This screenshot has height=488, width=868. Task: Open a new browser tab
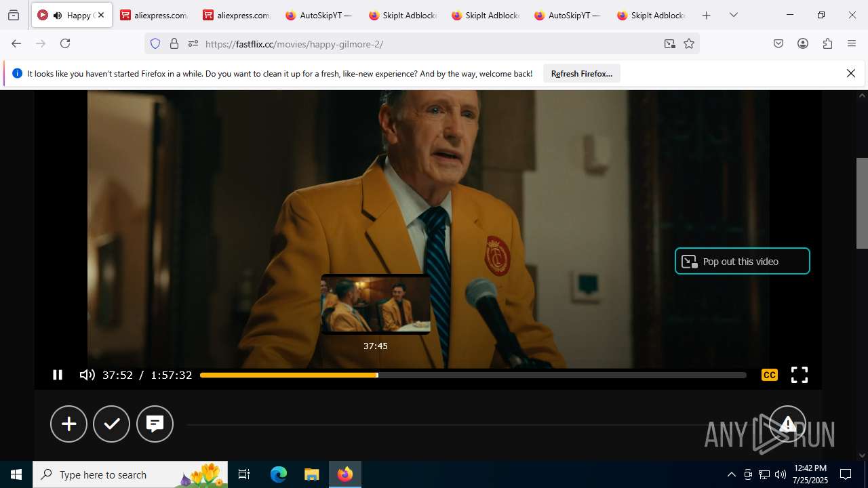(706, 15)
